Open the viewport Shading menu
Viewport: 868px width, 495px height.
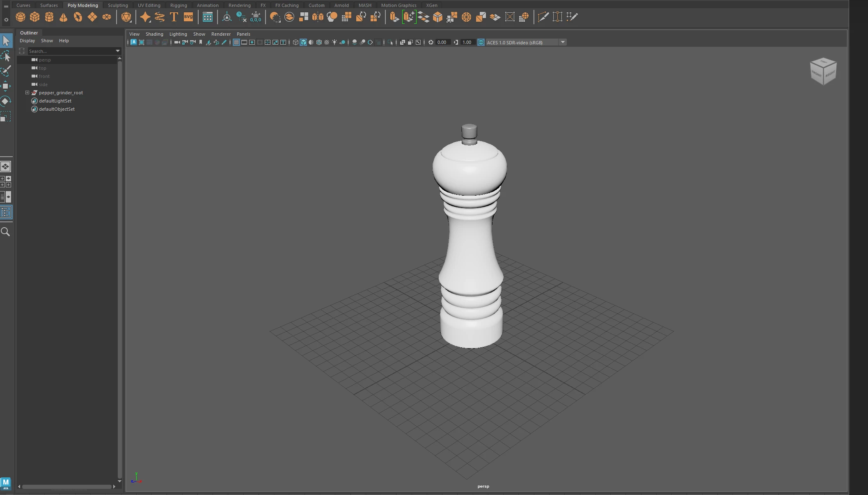coord(154,34)
